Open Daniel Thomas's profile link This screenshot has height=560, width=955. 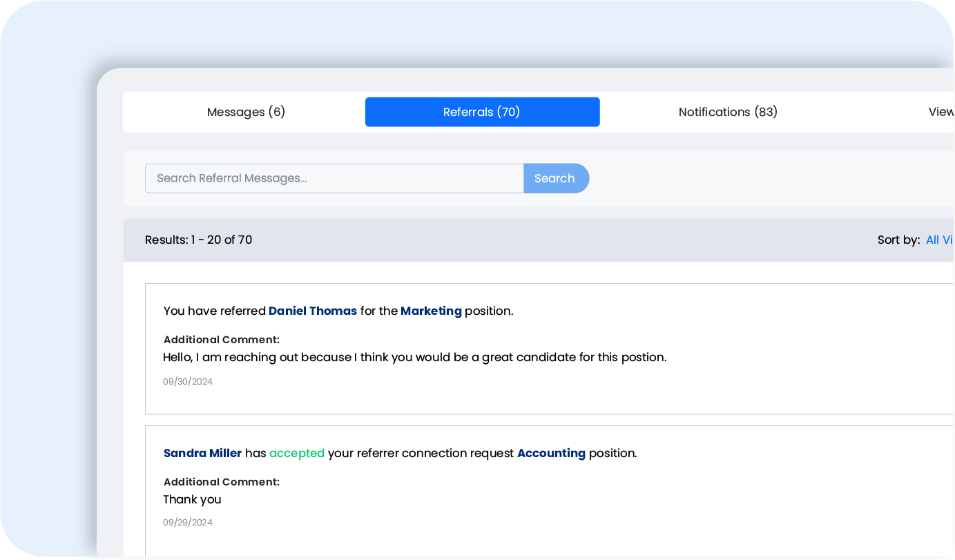tap(313, 311)
